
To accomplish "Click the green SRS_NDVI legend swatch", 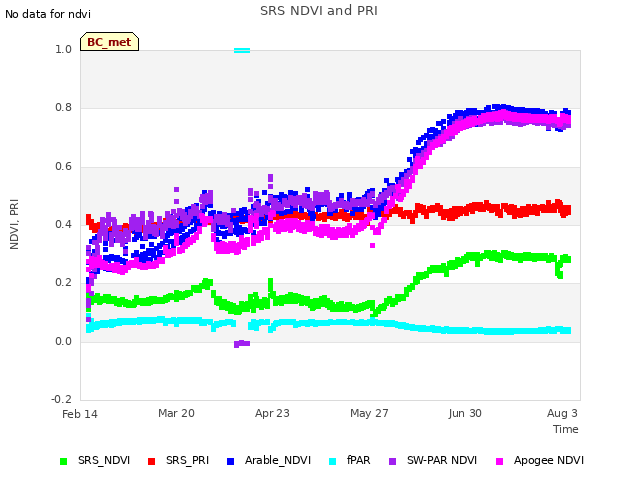I will 63,461.
